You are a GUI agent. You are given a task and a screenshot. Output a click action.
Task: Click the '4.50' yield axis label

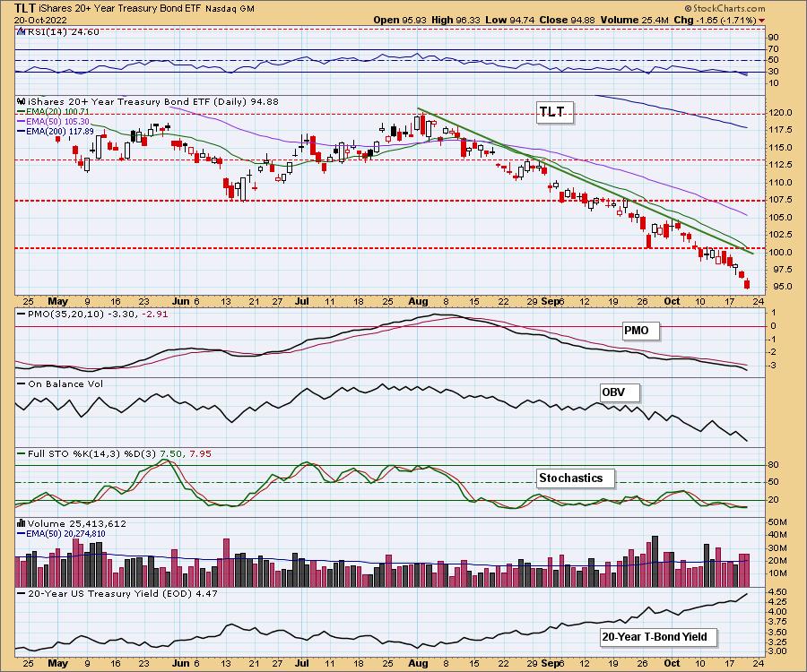pyautogui.click(x=777, y=591)
